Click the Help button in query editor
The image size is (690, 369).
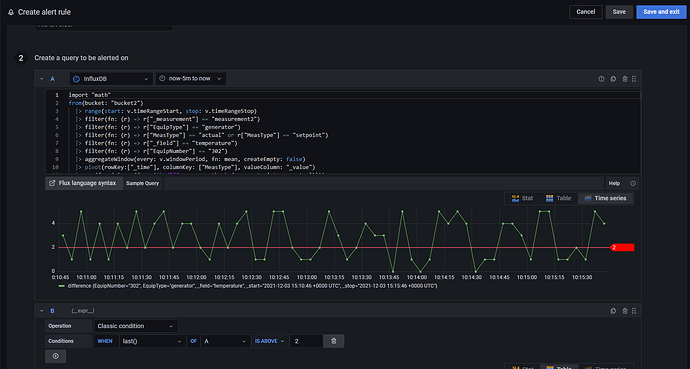pyautogui.click(x=614, y=183)
